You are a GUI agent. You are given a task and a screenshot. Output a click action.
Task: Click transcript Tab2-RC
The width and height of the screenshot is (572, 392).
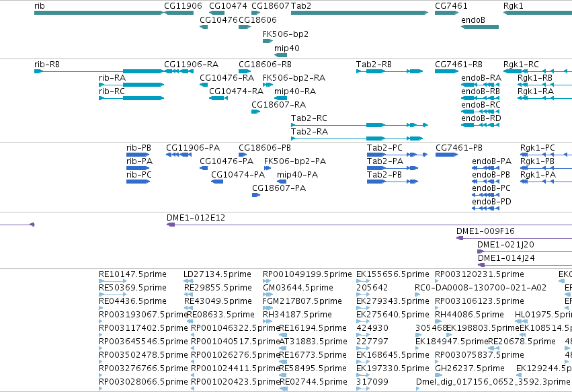click(x=309, y=118)
